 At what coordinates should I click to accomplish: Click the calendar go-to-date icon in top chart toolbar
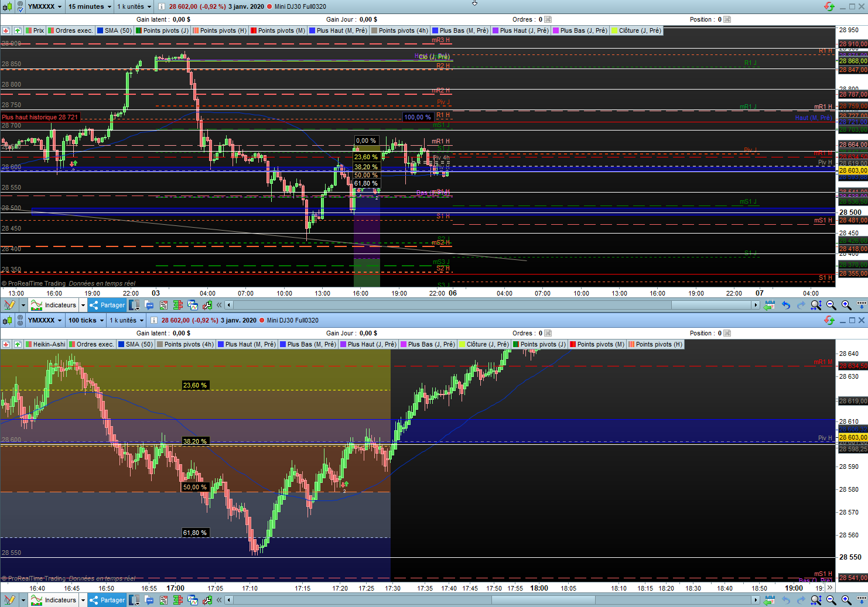[770, 305]
